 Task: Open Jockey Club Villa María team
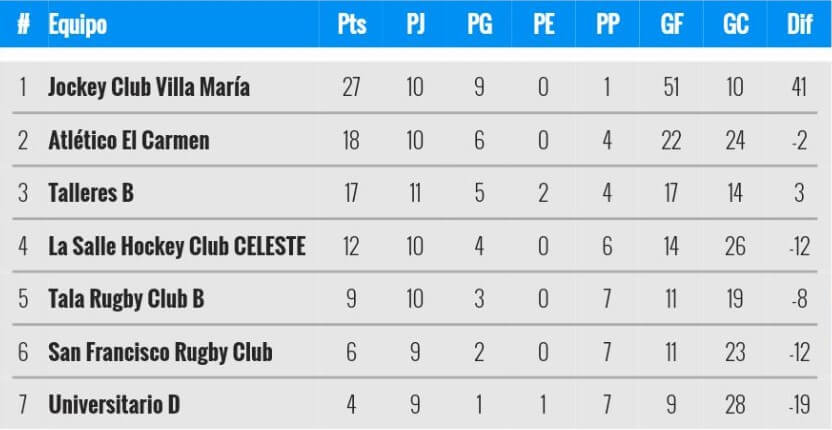(x=149, y=88)
